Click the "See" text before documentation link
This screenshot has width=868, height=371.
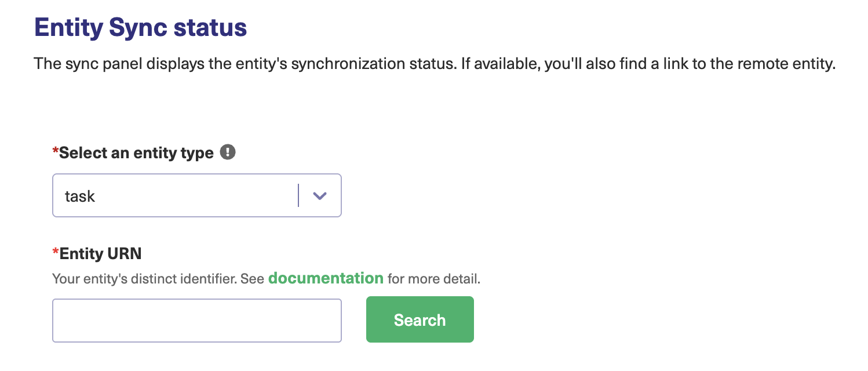[252, 279]
